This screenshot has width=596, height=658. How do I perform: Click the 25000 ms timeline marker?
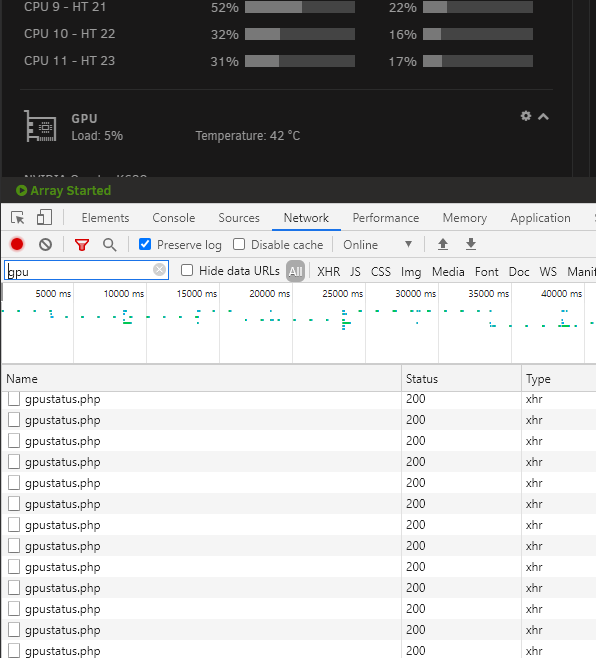(342, 294)
